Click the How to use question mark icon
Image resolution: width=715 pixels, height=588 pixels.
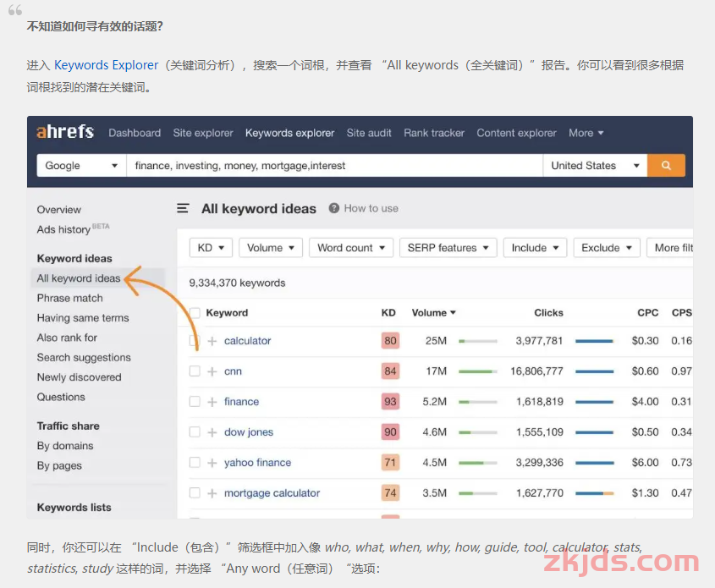(333, 208)
